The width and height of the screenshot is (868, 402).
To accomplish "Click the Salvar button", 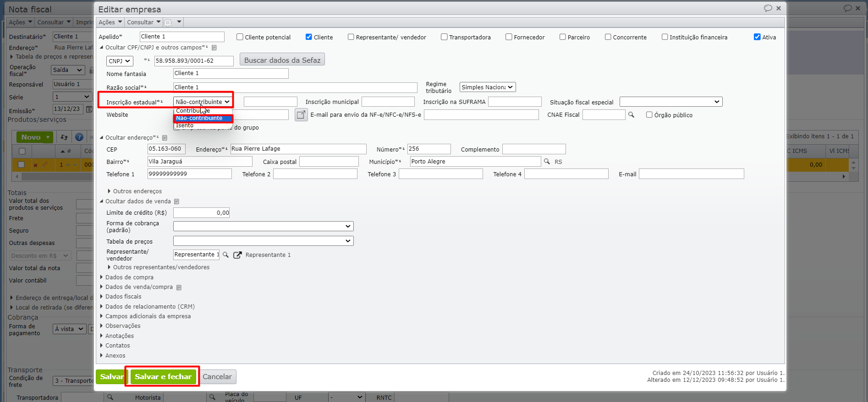I will pyautogui.click(x=111, y=377).
